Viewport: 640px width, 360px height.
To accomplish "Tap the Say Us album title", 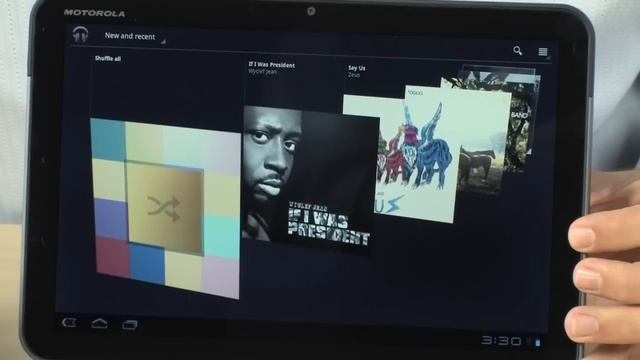I will (357, 68).
